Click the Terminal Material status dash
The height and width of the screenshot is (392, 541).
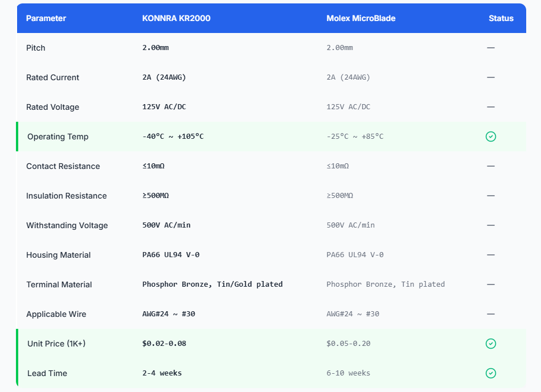click(x=490, y=284)
